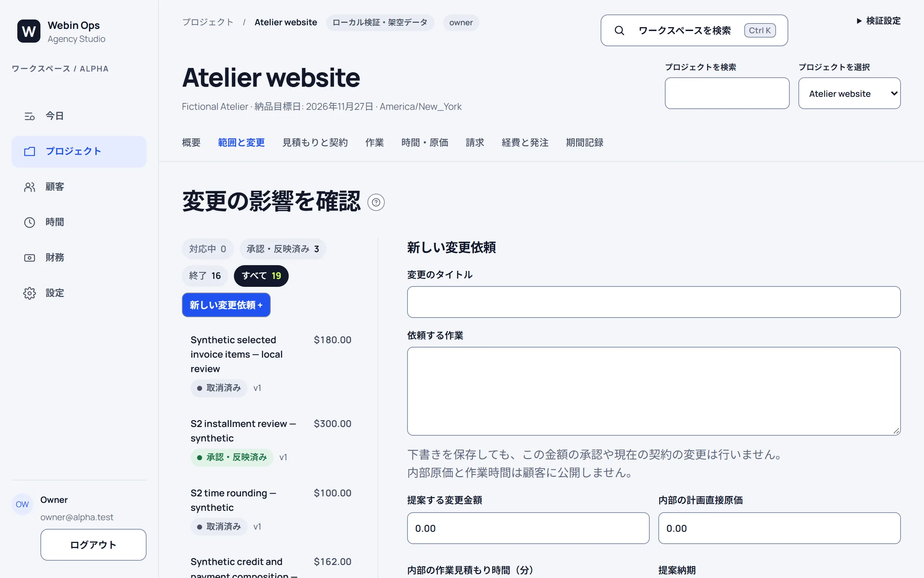This screenshot has width=924, height=578.
Task: Expand the 検証設定 disclosure
Action: click(x=878, y=21)
